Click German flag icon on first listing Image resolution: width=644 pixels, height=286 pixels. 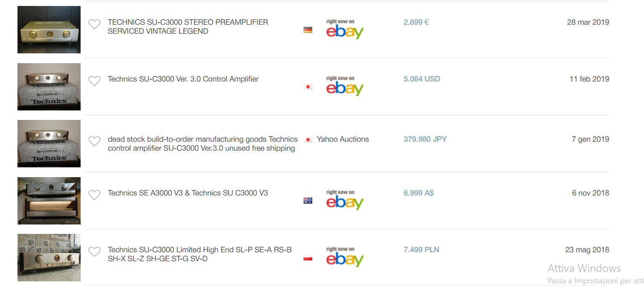click(308, 30)
